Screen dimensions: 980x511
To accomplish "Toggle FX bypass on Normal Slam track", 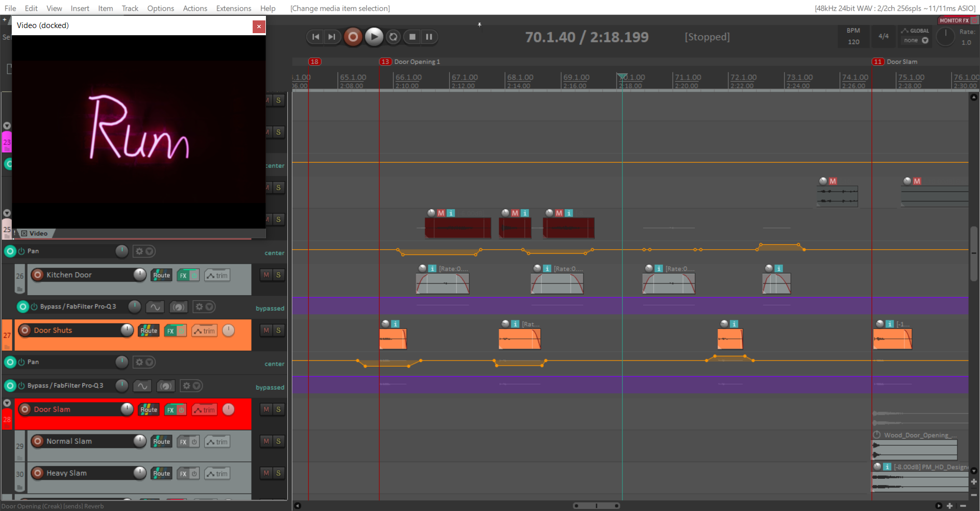I will pos(194,442).
